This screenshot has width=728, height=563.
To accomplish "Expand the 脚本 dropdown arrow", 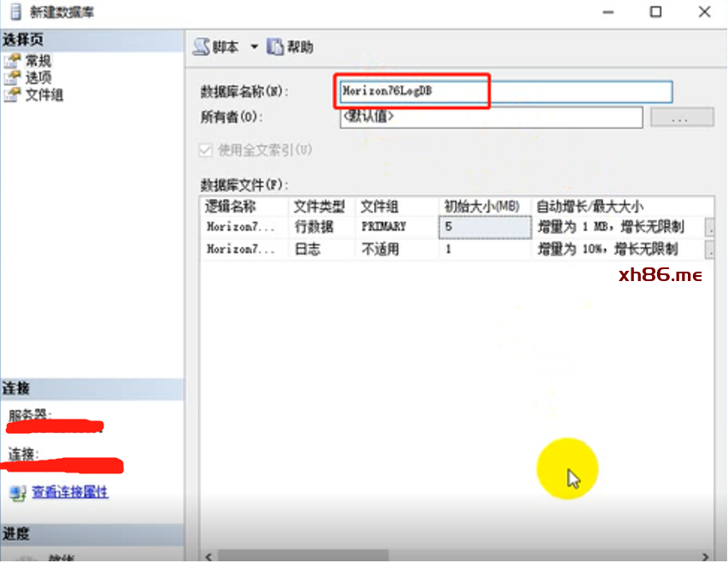I will tap(254, 47).
